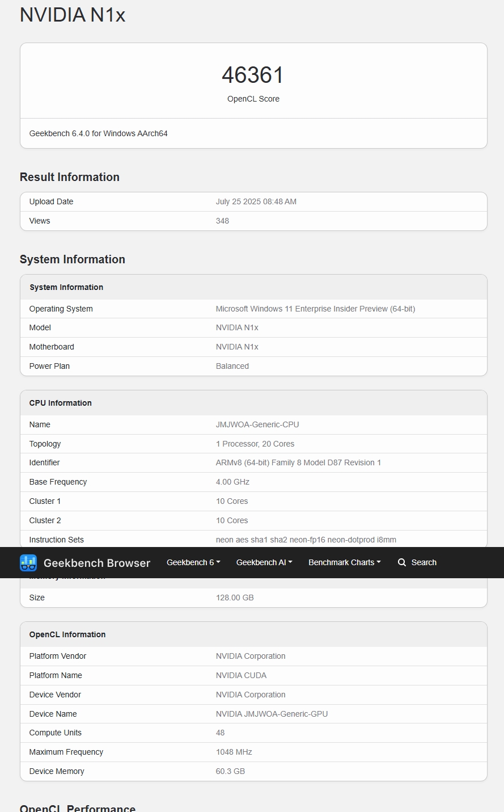Click the Maximum Frequency value 1048 MHz
Screen dimensions: 504x812
pos(234,752)
